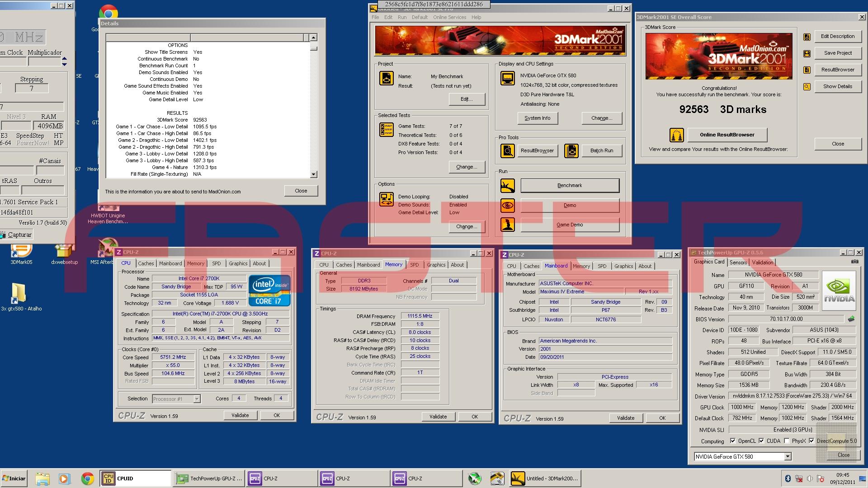The height and width of the screenshot is (488, 868).
Task: Switch to the Sensors tab in GPU-Z
Action: click(x=738, y=263)
